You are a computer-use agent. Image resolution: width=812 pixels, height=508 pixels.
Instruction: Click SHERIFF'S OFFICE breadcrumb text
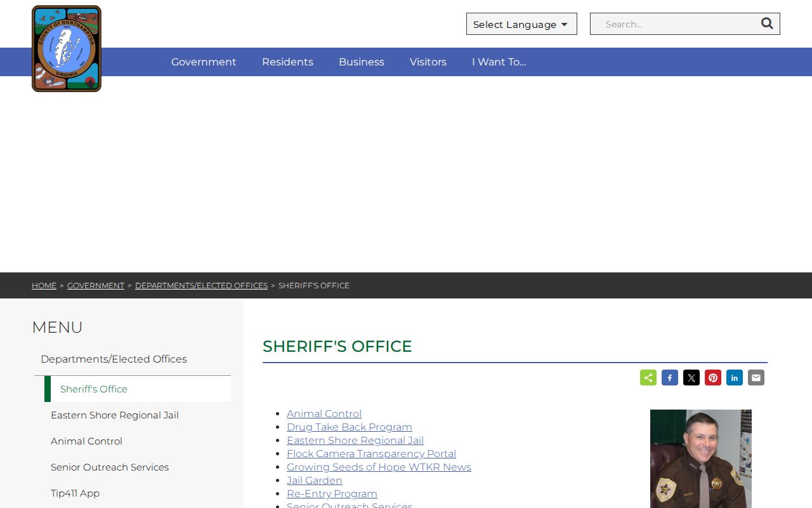314,286
